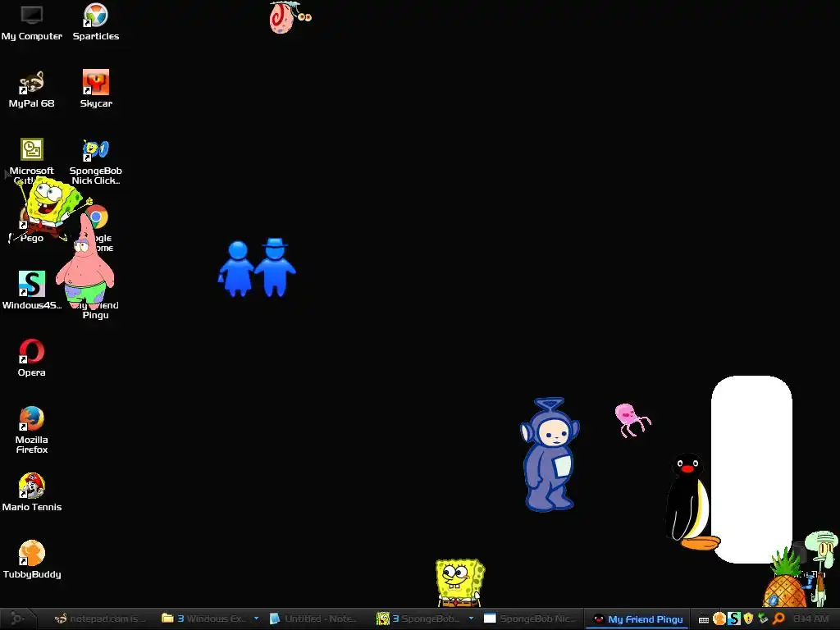Image resolution: width=840 pixels, height=630 pixels.
Task: Open the Microsoft Outlook desktop icon
Action: pos(32,149)
